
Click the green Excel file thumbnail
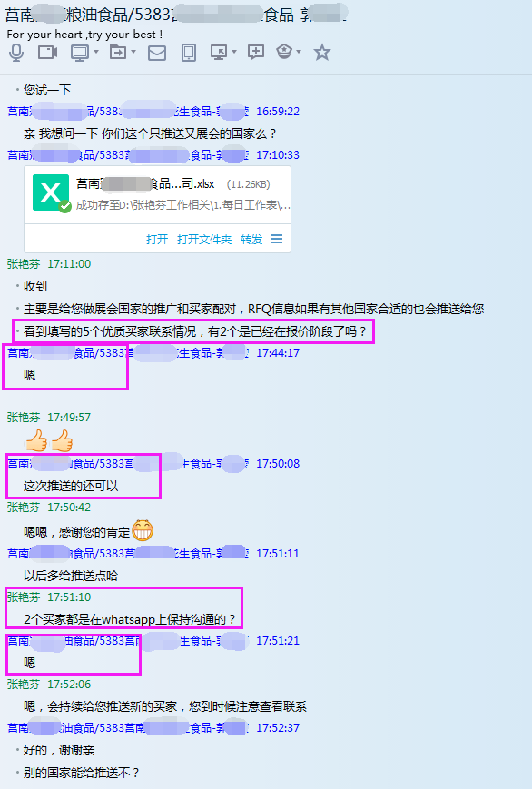click(x=51, y=192)
